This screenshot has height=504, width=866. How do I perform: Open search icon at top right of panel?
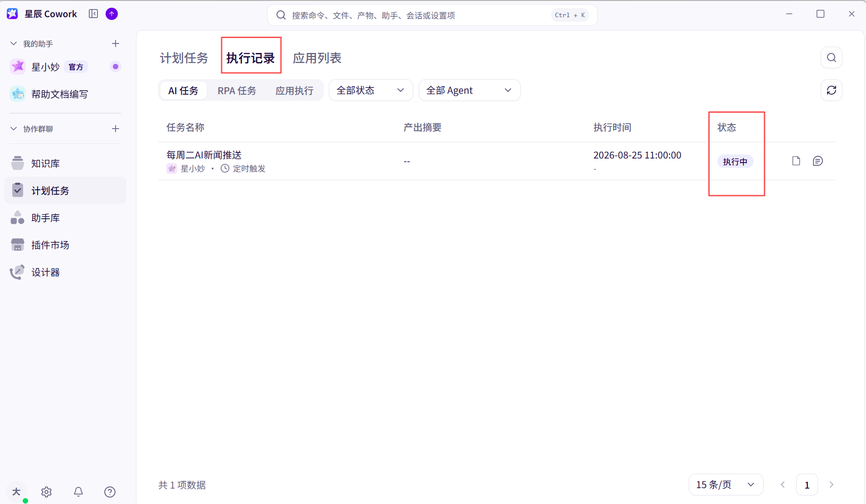click(831, 58)
